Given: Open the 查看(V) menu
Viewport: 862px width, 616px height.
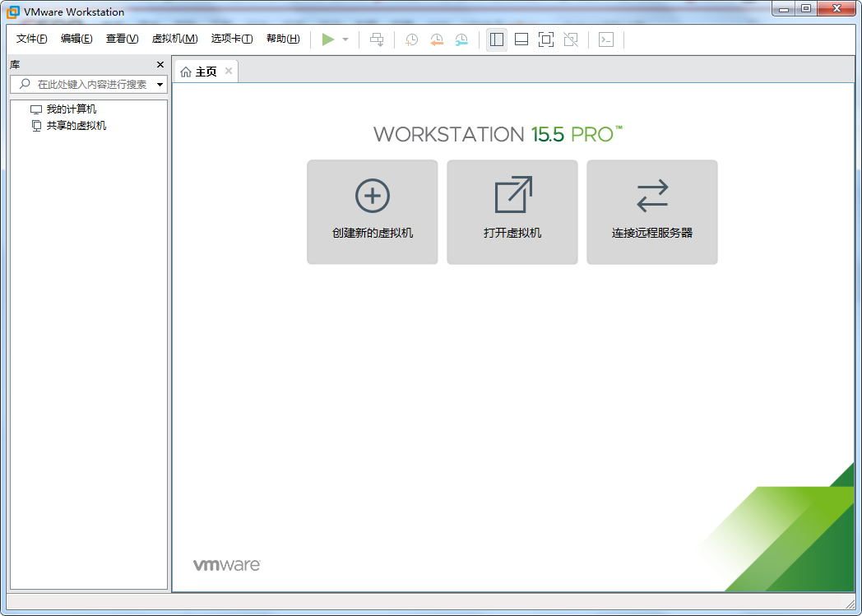Looking at the screenshot, I should pos(122,39).
